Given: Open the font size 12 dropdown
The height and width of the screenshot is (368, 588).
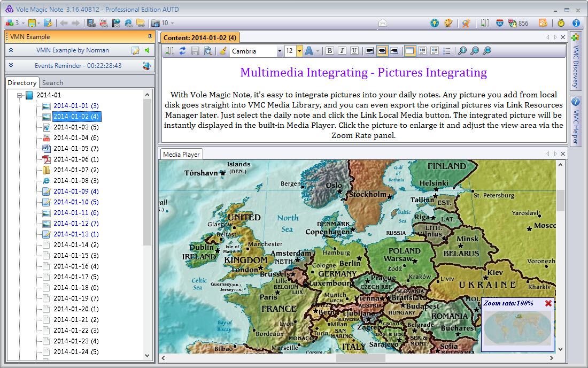Looking at the screenshot, I should pos(299,51).
